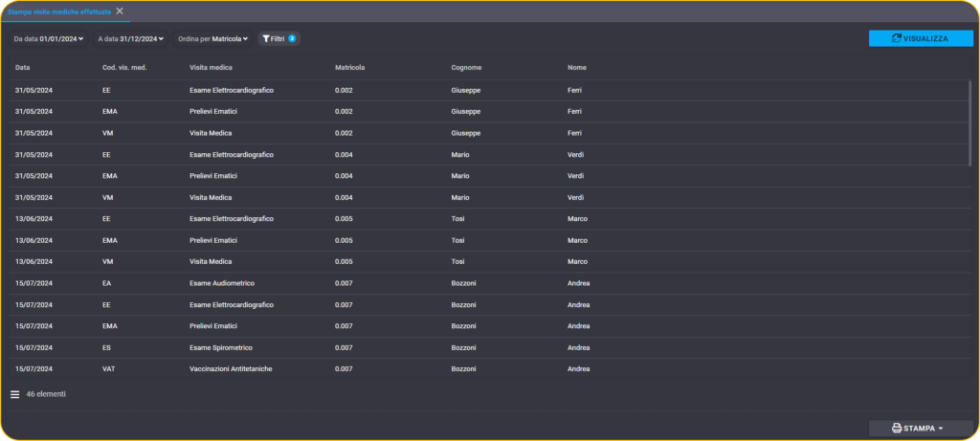Sort by the Data column header

tap(23, 68)
